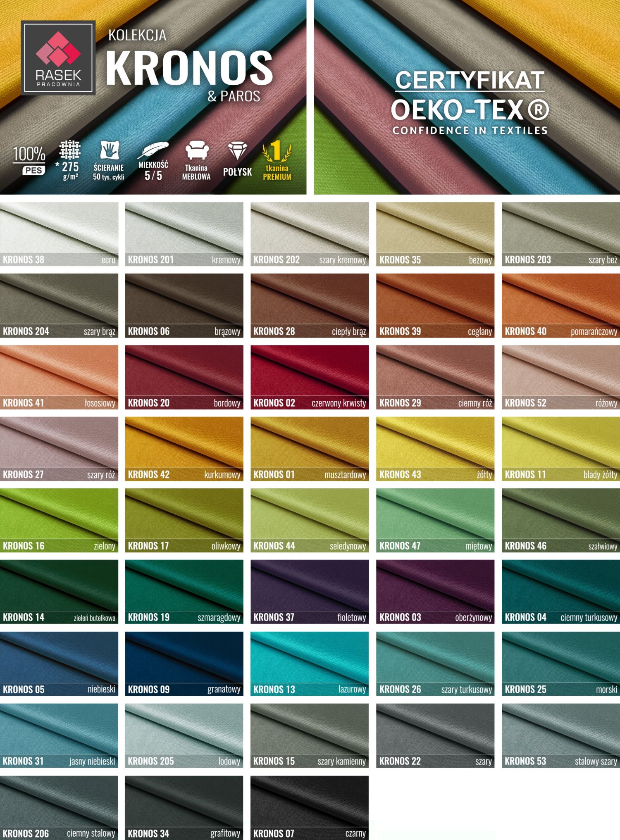Select the Kronos 17 oliwkowy swatch

[184, 521]
